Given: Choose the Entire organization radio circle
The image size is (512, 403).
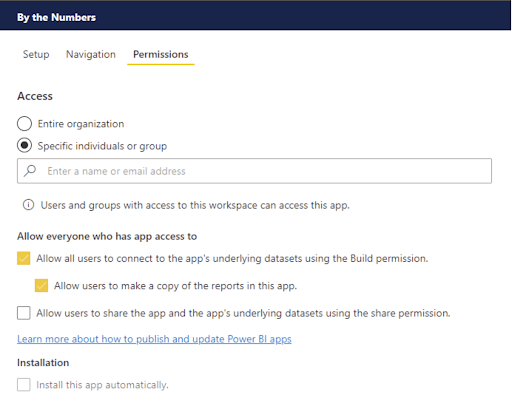Looking at the screenshot, I should [x=24, y=124].
